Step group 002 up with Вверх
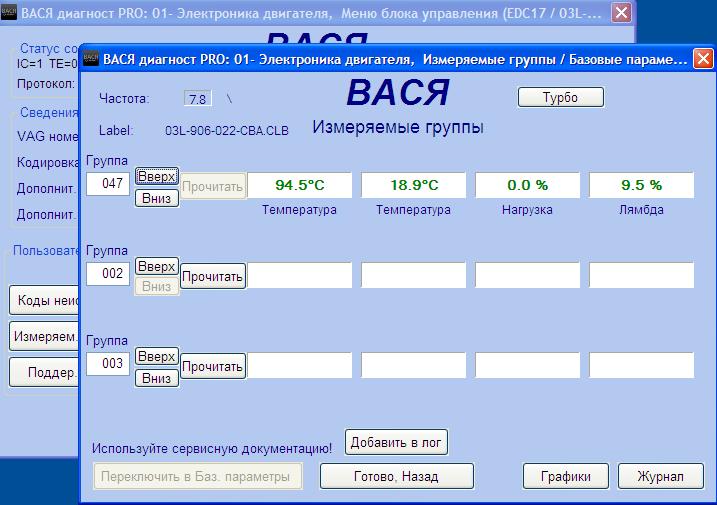Screen dimensions: 717x505 156,266
